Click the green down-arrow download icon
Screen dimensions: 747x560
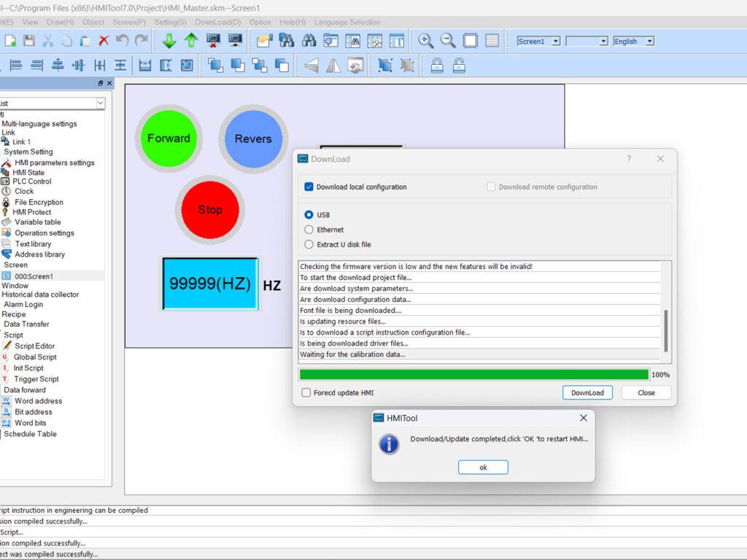coord(169,41)
